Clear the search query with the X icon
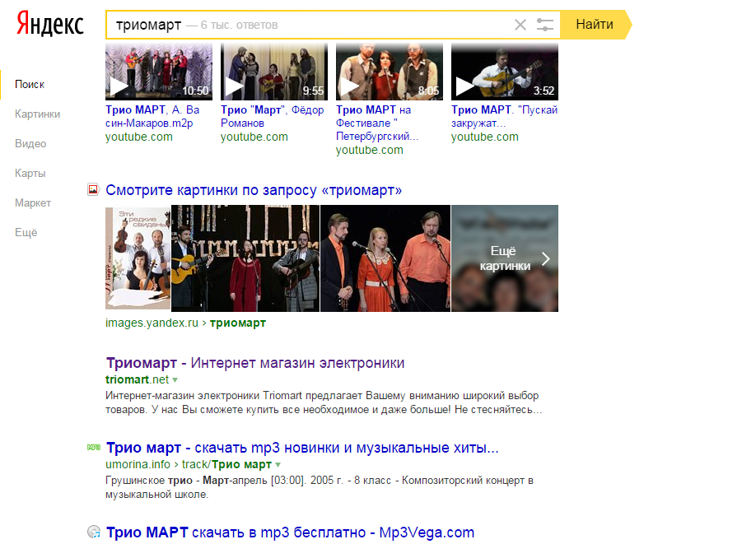This screenshot has width=756, height=544. (520, 25)
